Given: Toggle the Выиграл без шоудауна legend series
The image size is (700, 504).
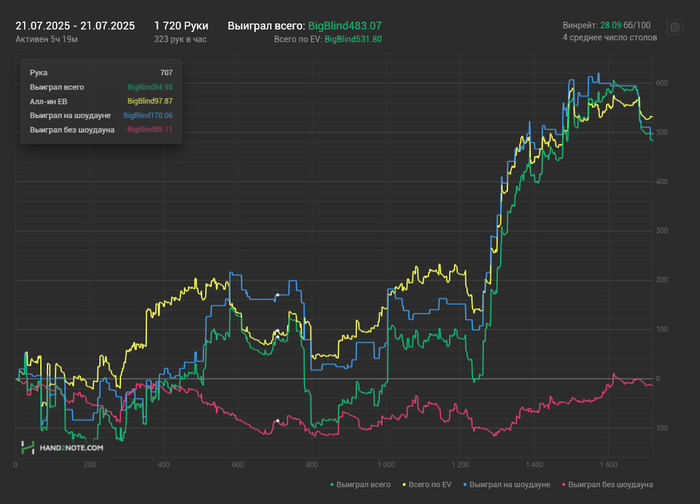Looking at the screenshot, I should [607, 484].
